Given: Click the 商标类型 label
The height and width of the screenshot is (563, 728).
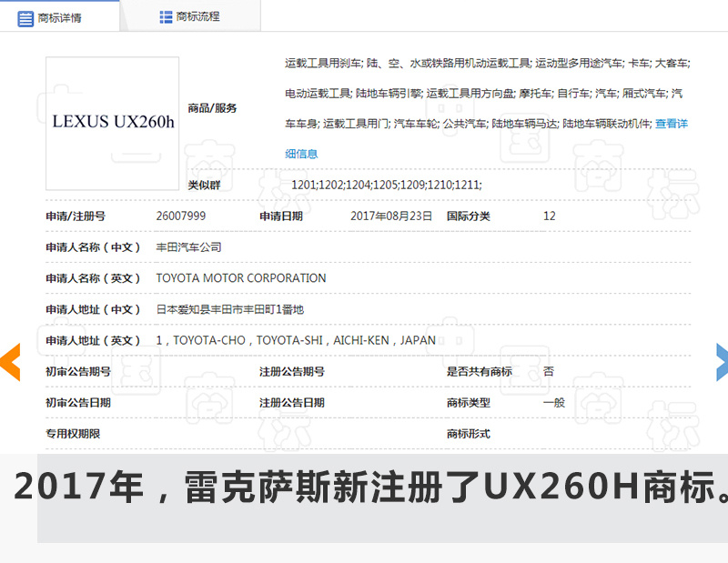Looking at the screenshot, I should (x=468, y=402).
